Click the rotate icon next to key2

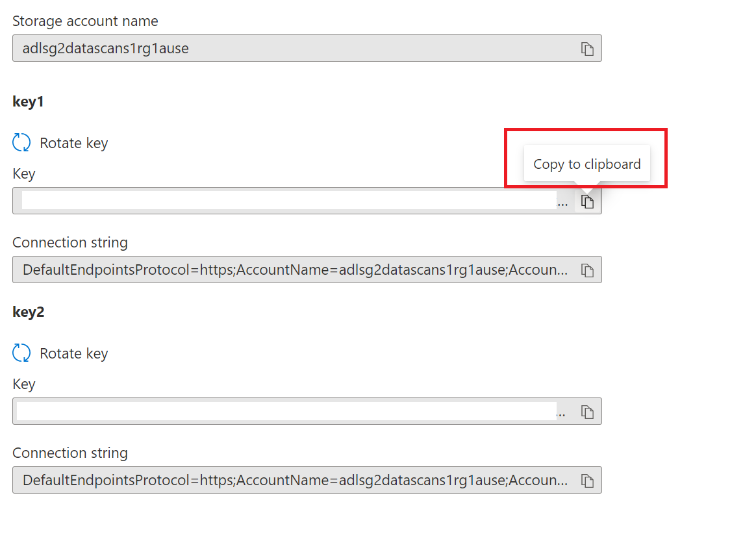click(x=20, y=353)
